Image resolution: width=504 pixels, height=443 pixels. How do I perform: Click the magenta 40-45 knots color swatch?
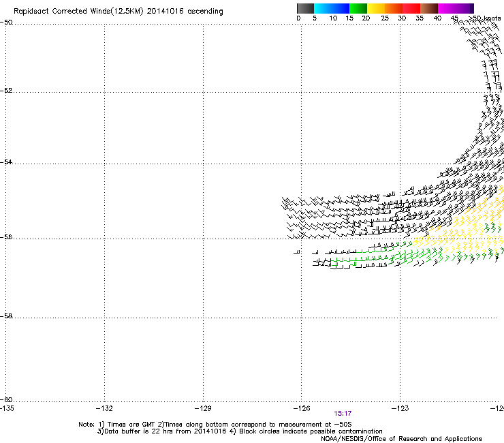pyautogui.click(x=447, y=8)
